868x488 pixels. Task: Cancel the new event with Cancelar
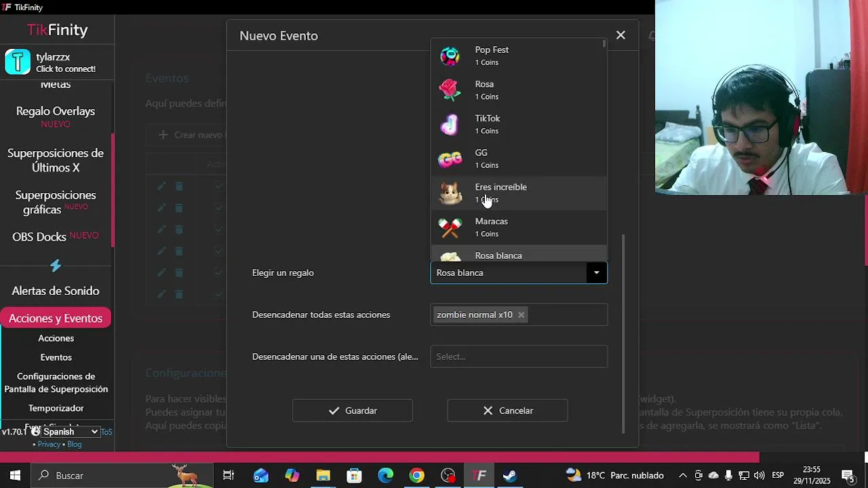507,411
